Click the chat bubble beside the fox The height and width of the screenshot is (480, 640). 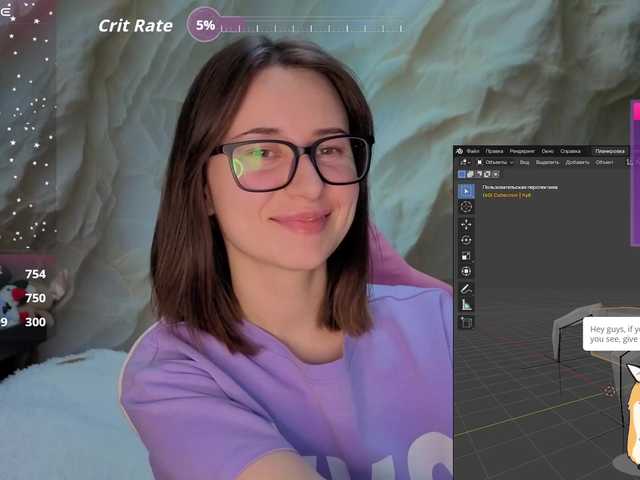point(611,334)
